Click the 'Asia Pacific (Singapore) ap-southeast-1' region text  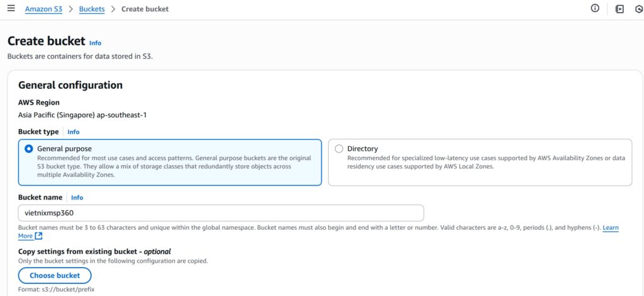pos(82,115)
